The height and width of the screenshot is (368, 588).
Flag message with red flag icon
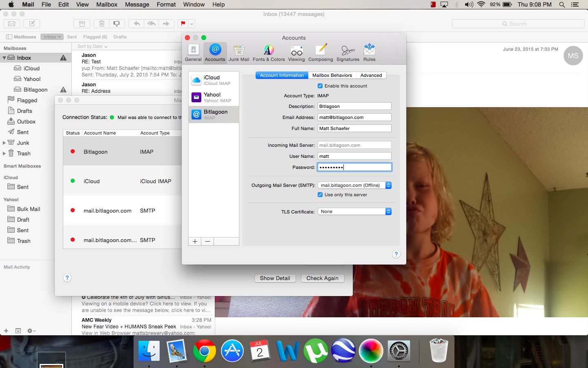[x=183, y=24]
